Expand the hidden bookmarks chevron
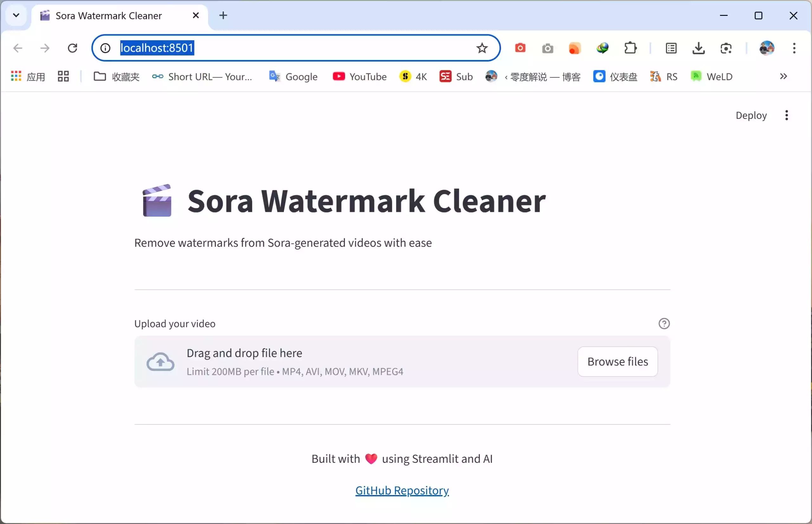This screenshot has width=812, height=524. (784, 76)
